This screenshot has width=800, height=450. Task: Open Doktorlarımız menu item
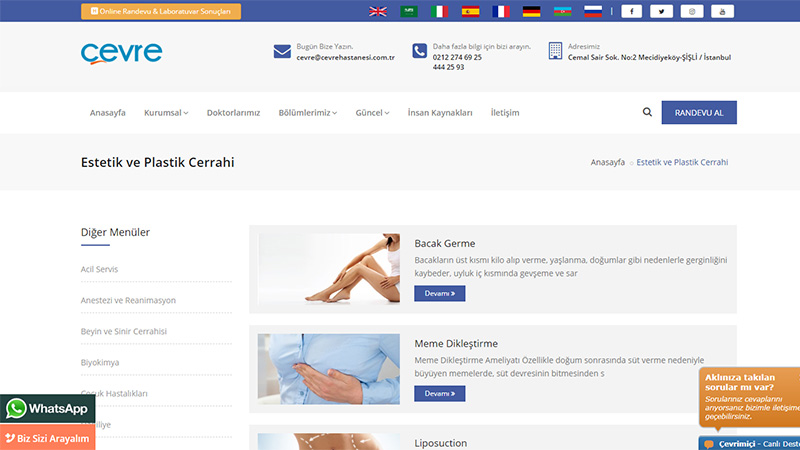[233, 112]
